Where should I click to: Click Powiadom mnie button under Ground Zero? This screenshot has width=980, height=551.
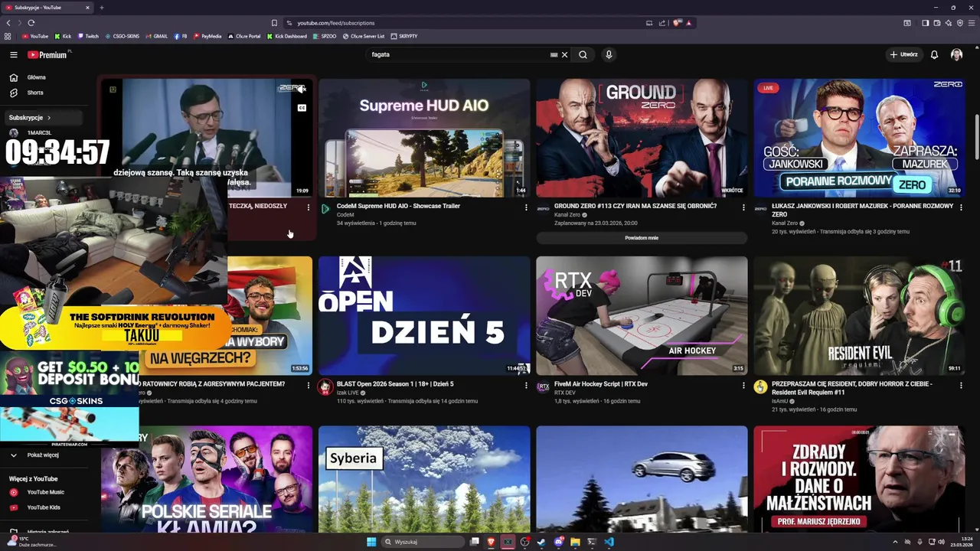(x=642, y=238)
